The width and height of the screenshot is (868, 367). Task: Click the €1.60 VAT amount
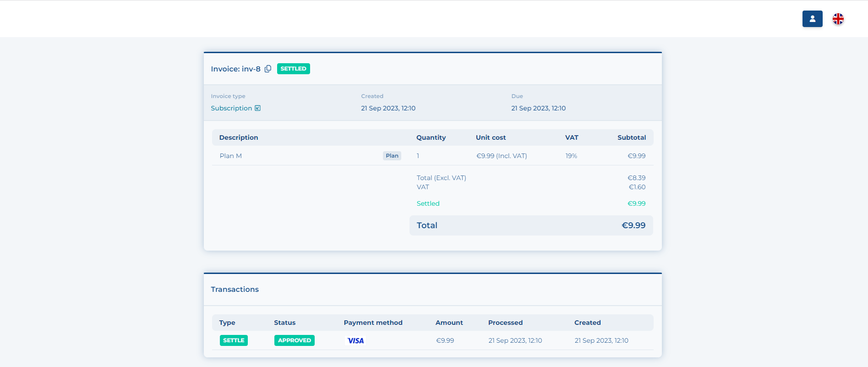click(x=637, y=187)
